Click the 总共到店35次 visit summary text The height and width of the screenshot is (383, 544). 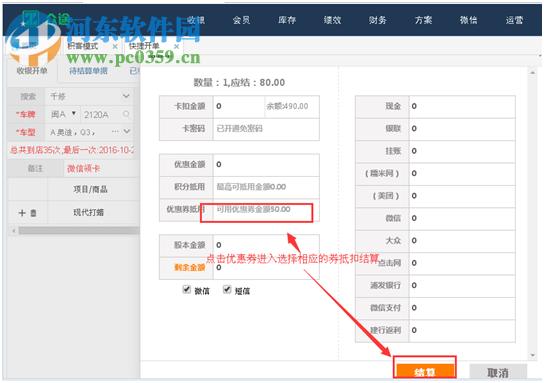tap(71, 150)
